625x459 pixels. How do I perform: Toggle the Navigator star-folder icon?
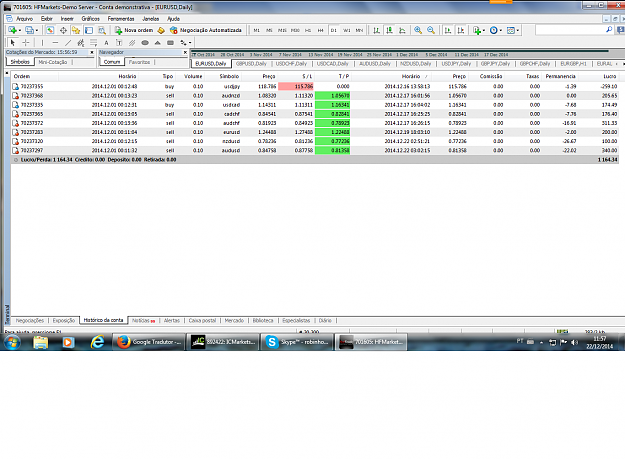point(76,30)
